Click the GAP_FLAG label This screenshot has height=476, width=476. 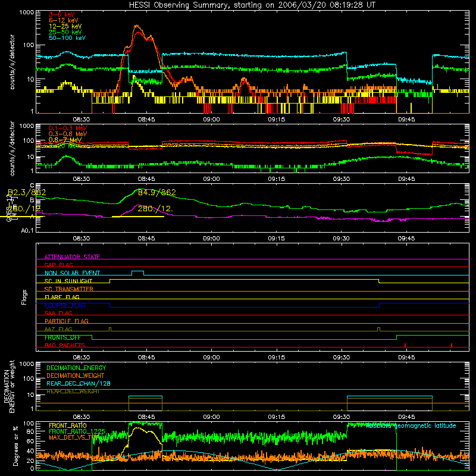(58, 265)
